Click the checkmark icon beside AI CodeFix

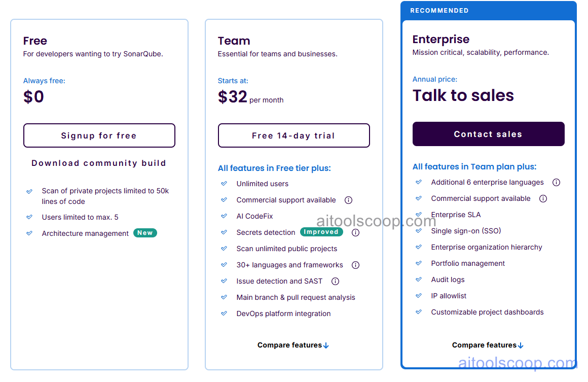coord(224,216)
